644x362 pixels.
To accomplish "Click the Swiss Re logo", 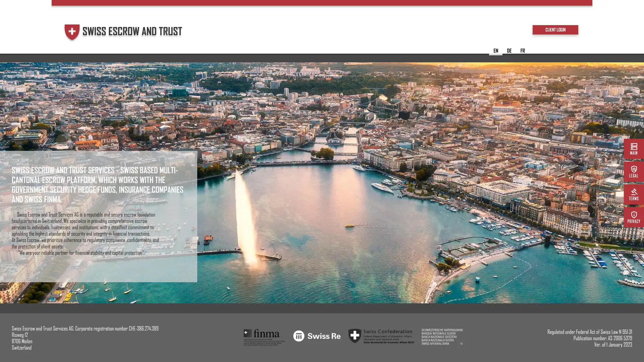I will click(x=317, y=336).
